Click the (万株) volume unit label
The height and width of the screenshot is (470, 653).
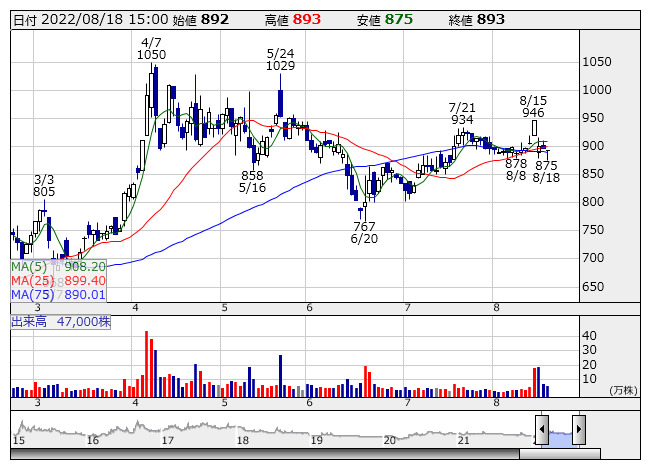click(623, 390)
